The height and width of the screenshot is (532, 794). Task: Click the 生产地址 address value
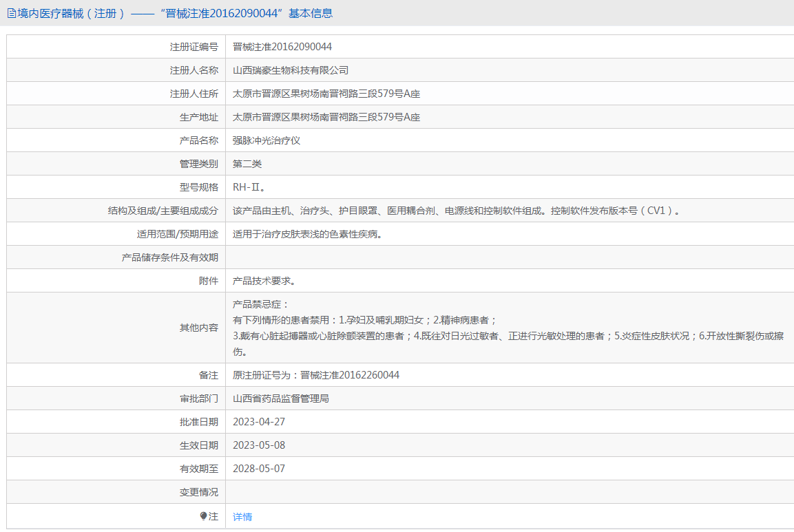[x=326, y=117]
